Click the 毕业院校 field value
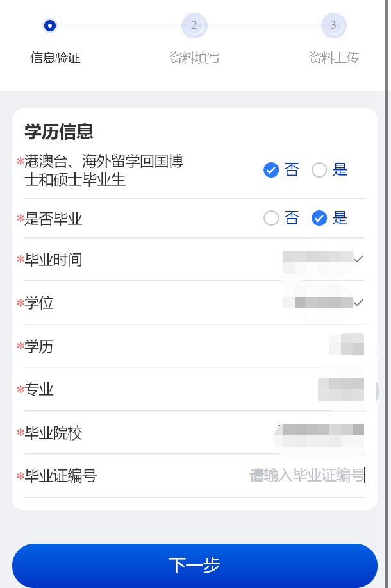 point(320,434)
